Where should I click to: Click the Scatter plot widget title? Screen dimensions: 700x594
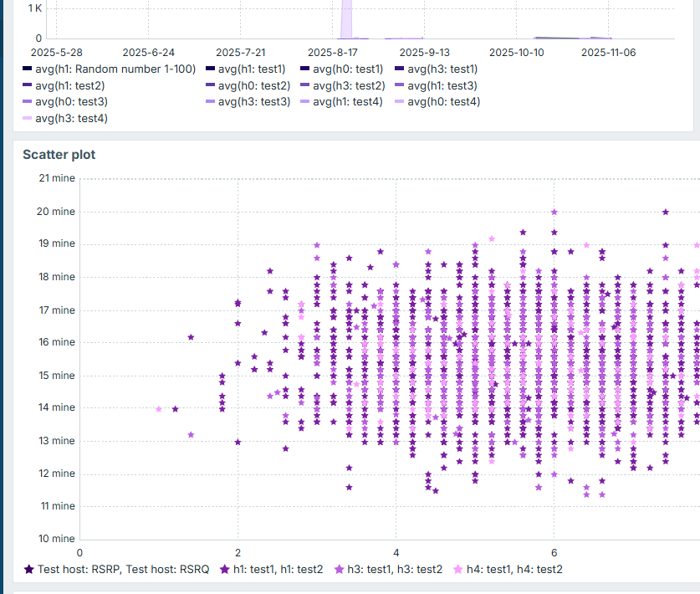(x=59, y=155)
